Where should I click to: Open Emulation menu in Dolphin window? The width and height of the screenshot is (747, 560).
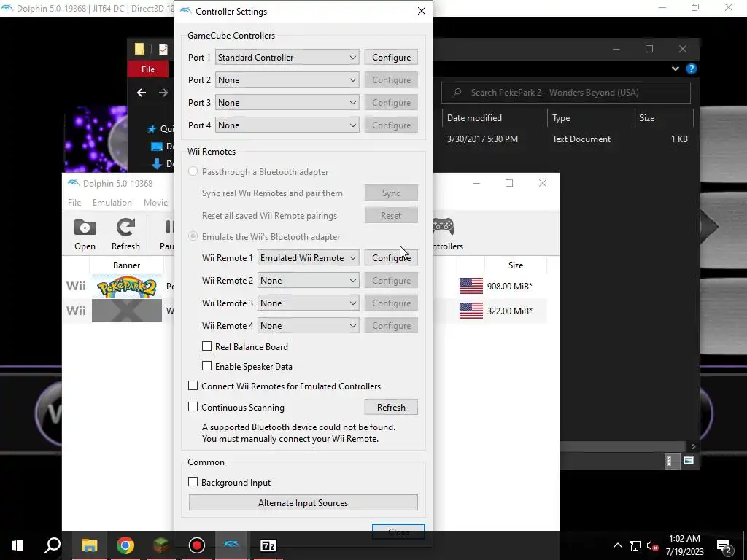112,203
